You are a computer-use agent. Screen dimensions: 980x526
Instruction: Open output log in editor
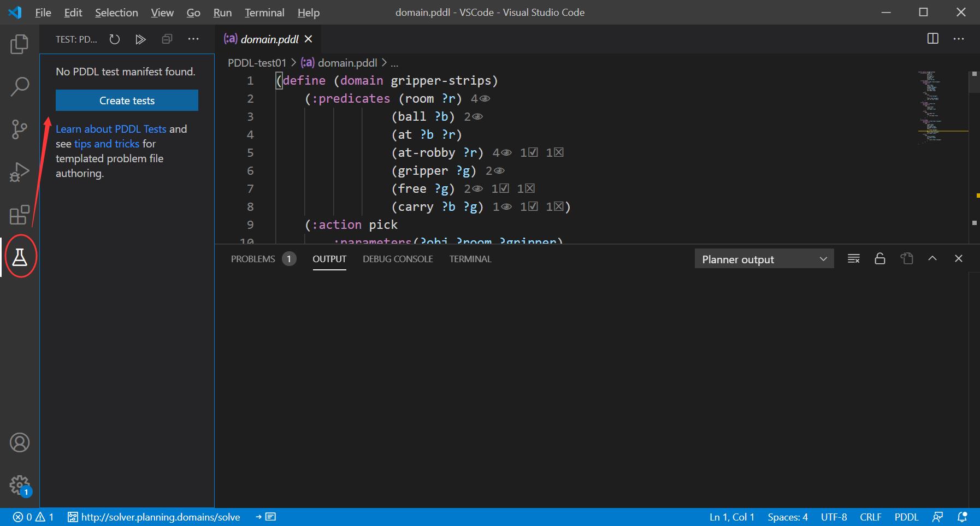pos(907,259)
